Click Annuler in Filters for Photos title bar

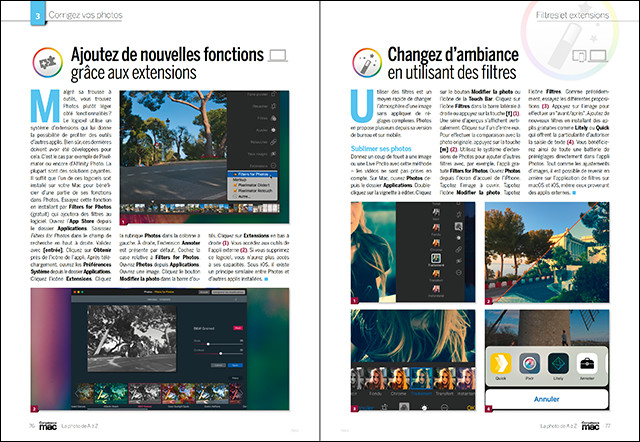[x=204, y=292]
